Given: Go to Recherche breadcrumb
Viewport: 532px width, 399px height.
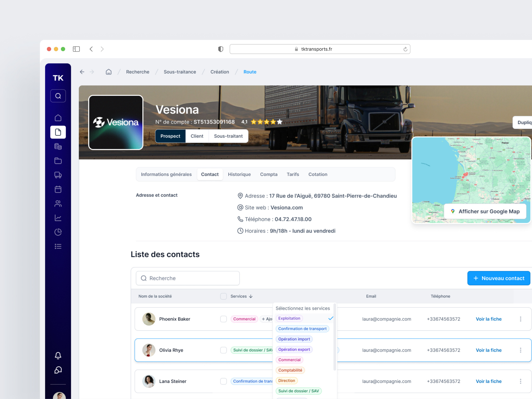Looking at the screenshot, I should (138, 72).
